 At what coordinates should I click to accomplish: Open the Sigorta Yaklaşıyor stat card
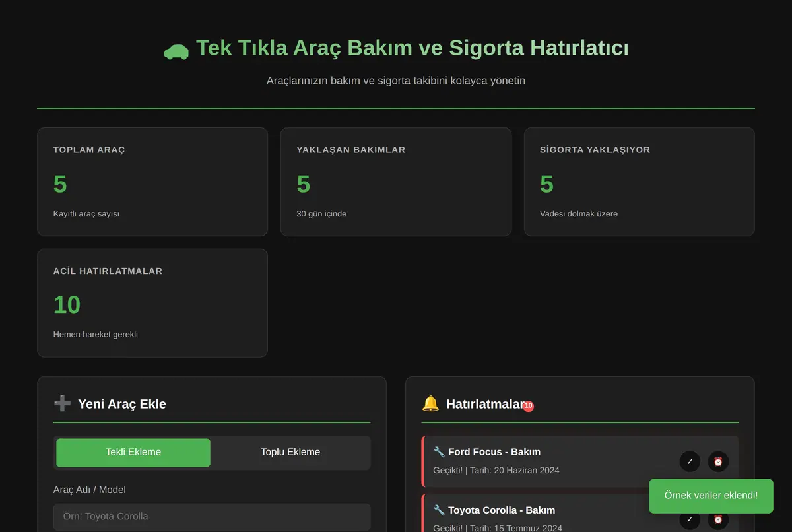coord(640,182)
